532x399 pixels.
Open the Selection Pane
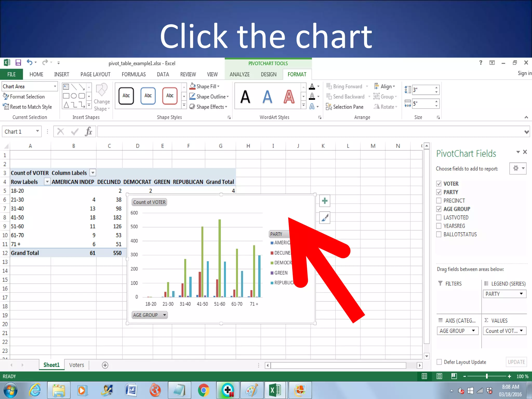344,107
